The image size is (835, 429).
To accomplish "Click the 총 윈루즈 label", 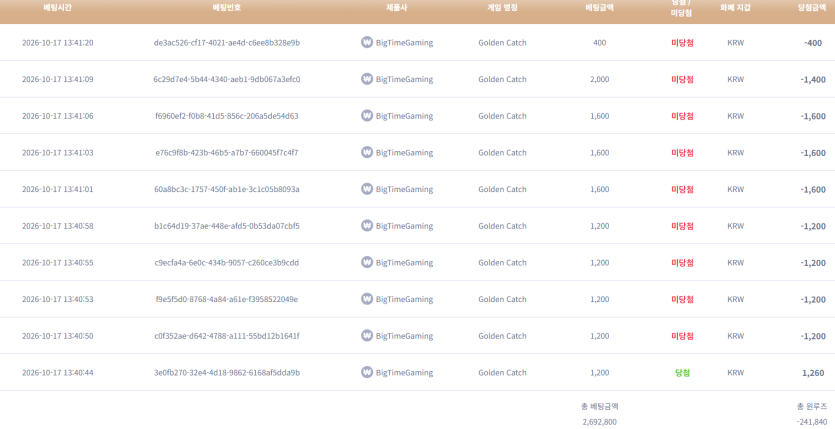I will (812, 406).
